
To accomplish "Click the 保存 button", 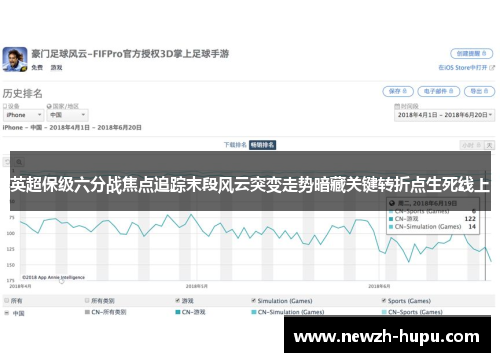I will point(398,91).
